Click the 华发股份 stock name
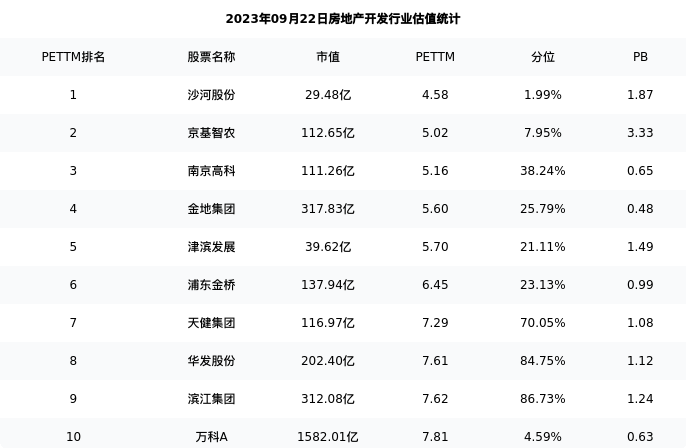This screenshot has height=448, width=686. pos(211,361)
